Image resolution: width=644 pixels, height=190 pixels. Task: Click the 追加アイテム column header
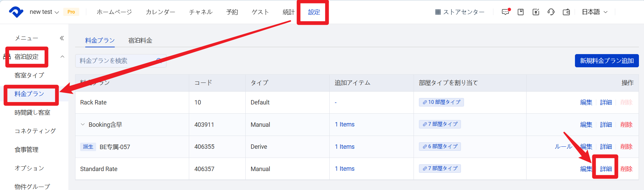(352, 83)
